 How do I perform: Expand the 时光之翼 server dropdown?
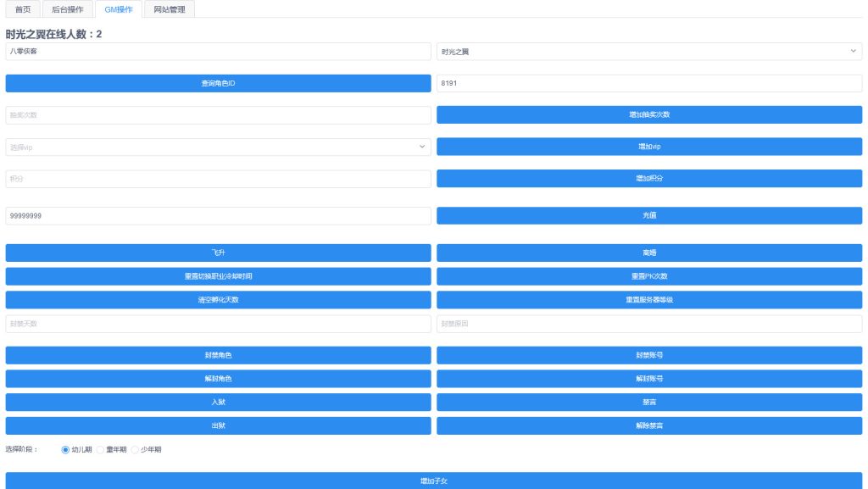pyautogui.click(x=648, y=52)
